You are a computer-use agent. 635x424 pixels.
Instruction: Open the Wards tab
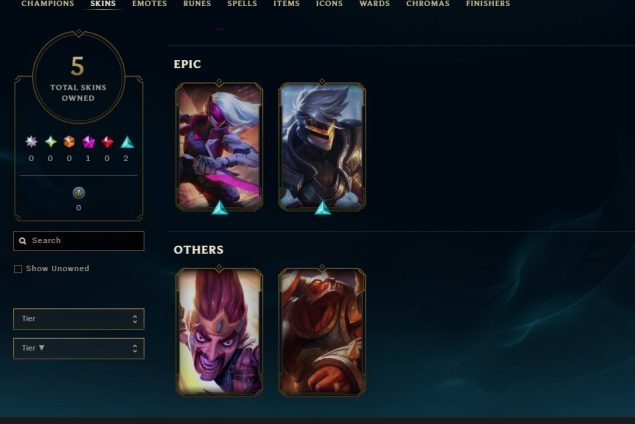click(x=375, y=4)
